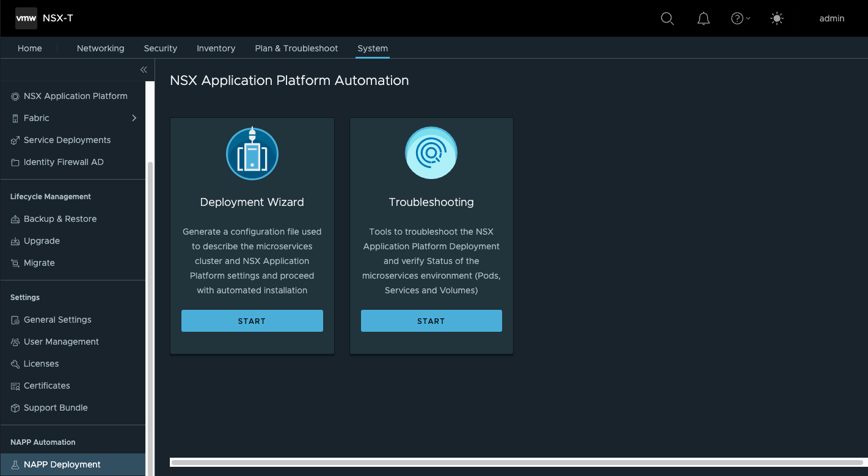Viewport: 868px width, 476px height.
Task: Open the Certificates label
Action: (46, 386)
